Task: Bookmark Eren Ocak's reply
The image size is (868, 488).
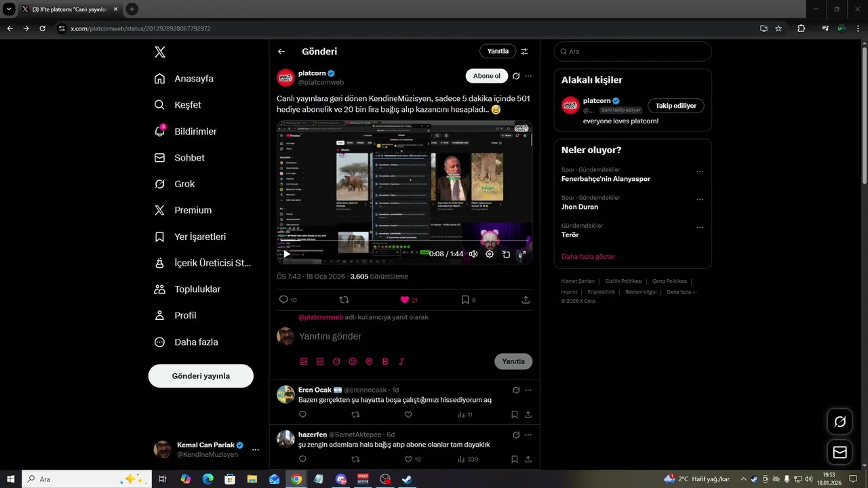Action: click(x=515, y=415)
